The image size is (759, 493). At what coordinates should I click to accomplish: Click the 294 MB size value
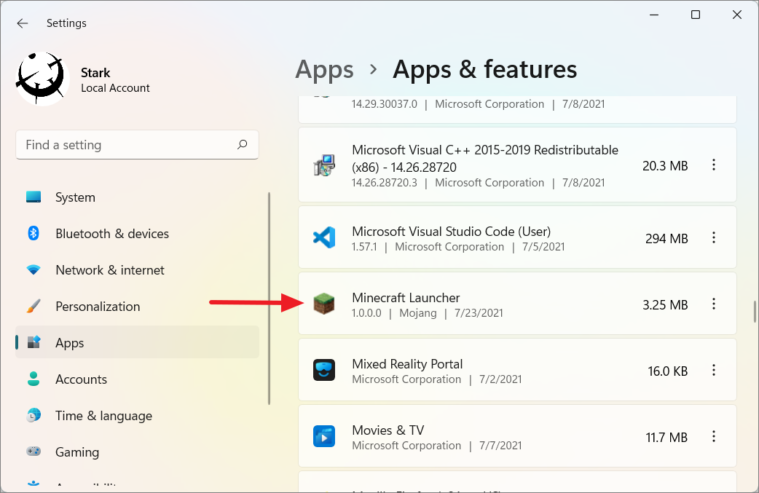point(667,238)
